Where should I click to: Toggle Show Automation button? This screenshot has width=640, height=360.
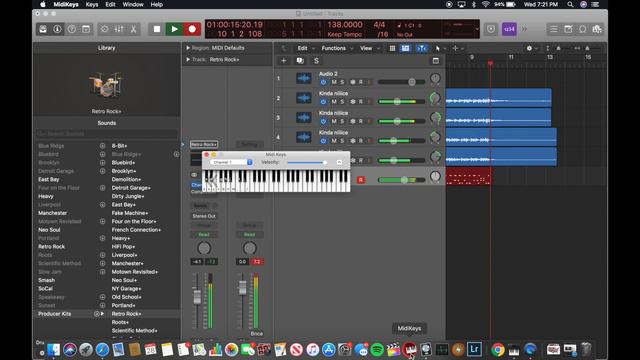(405, 48)
